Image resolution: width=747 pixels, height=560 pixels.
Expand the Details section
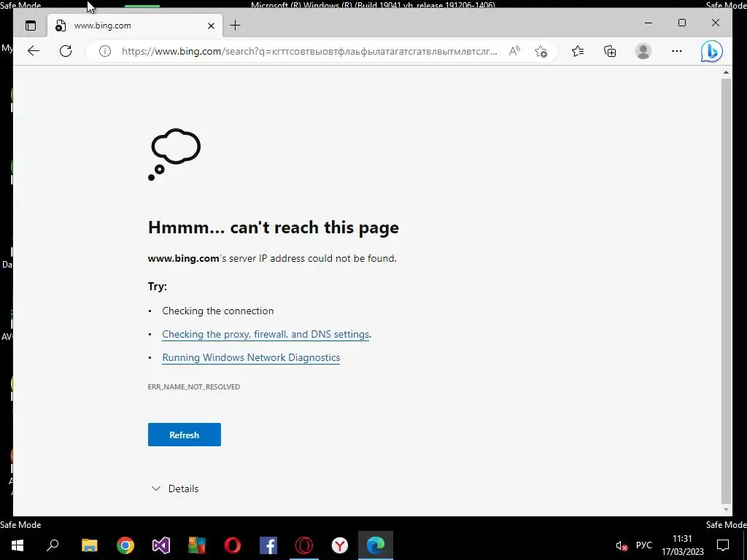point(175,489)
